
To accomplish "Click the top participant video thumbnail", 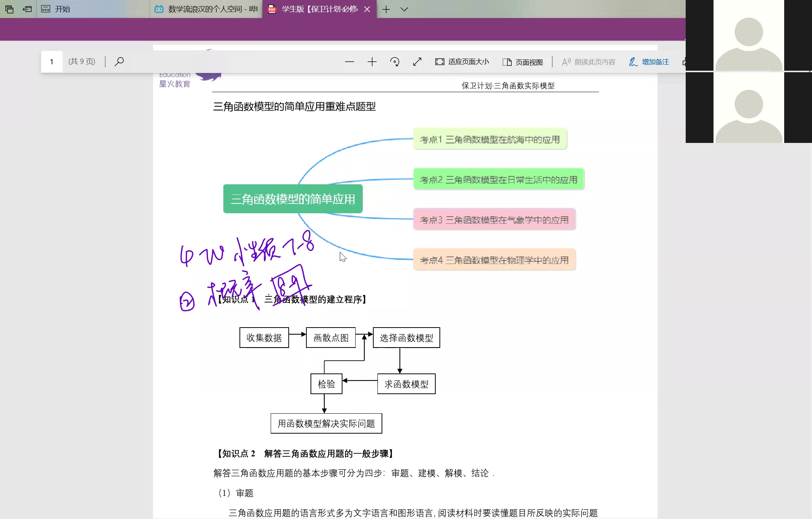I will 748,35.
